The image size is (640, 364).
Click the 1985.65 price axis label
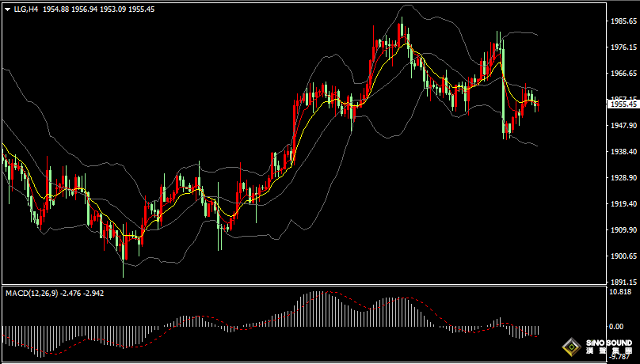(622, 21)
